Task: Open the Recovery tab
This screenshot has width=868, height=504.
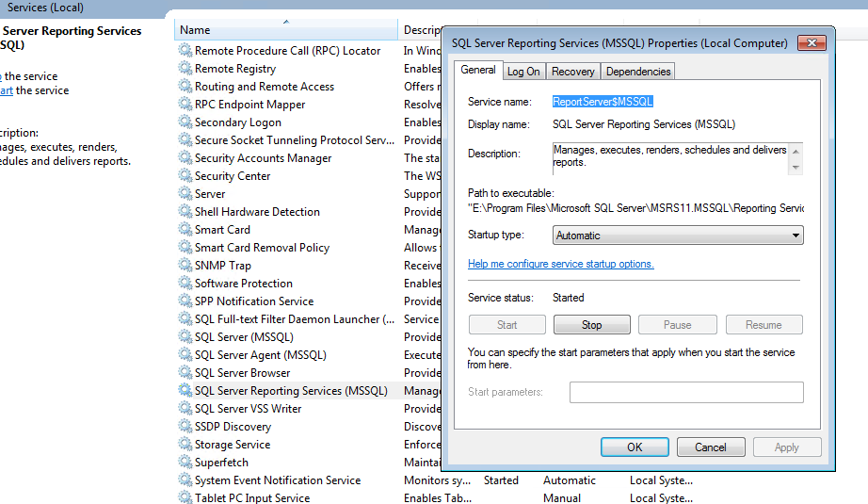Action: pos(573,72)
